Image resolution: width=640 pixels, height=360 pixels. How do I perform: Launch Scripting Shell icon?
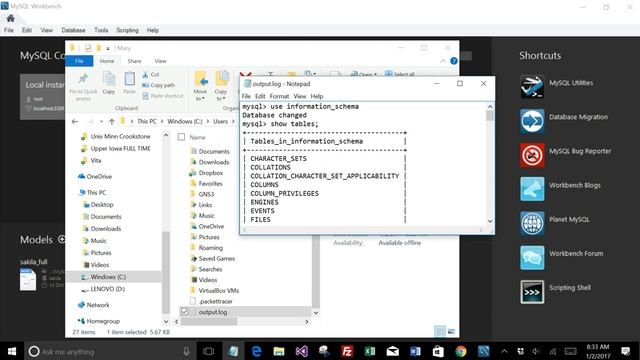(532, 292)
